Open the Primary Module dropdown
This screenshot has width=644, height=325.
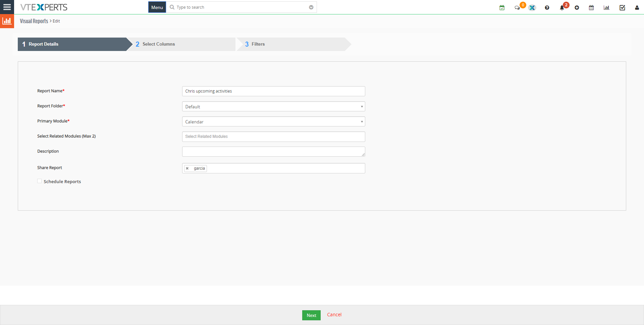(273, 122)
